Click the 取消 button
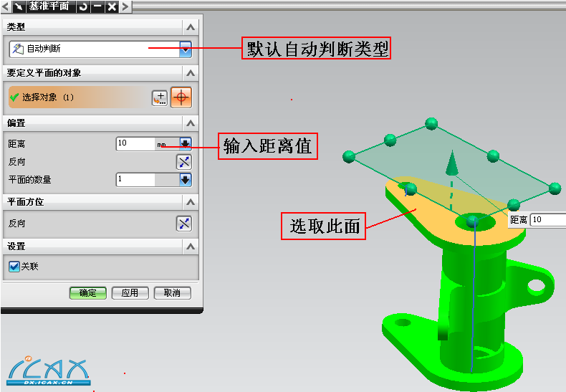This screenshot has height=392, width=566. [172, 293]
